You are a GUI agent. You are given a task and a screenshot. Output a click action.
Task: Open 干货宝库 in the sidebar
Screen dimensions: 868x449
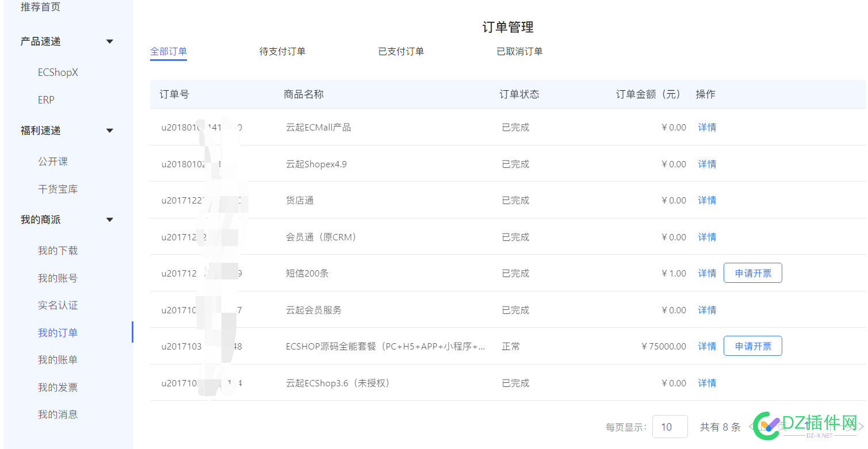(58, 189)
